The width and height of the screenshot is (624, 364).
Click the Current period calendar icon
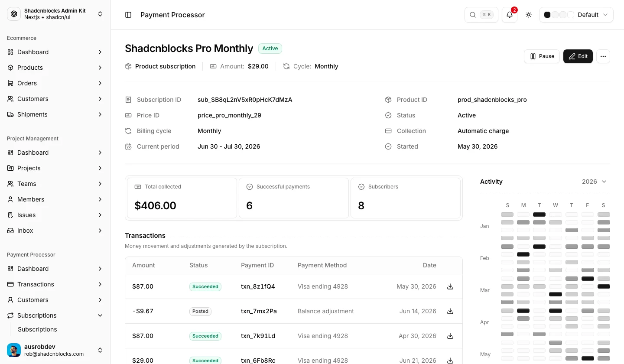click(x=128, y=146)
